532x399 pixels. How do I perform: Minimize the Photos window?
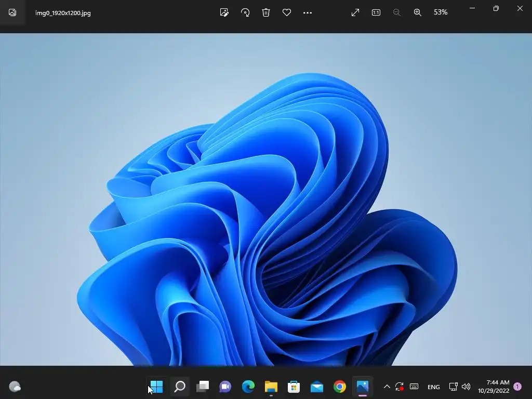[x=472, y=8]
